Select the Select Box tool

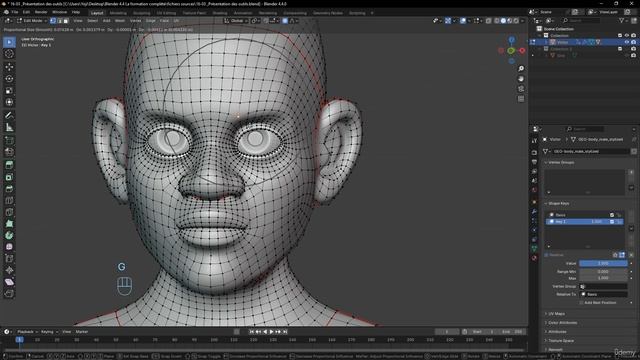[9, 42]
